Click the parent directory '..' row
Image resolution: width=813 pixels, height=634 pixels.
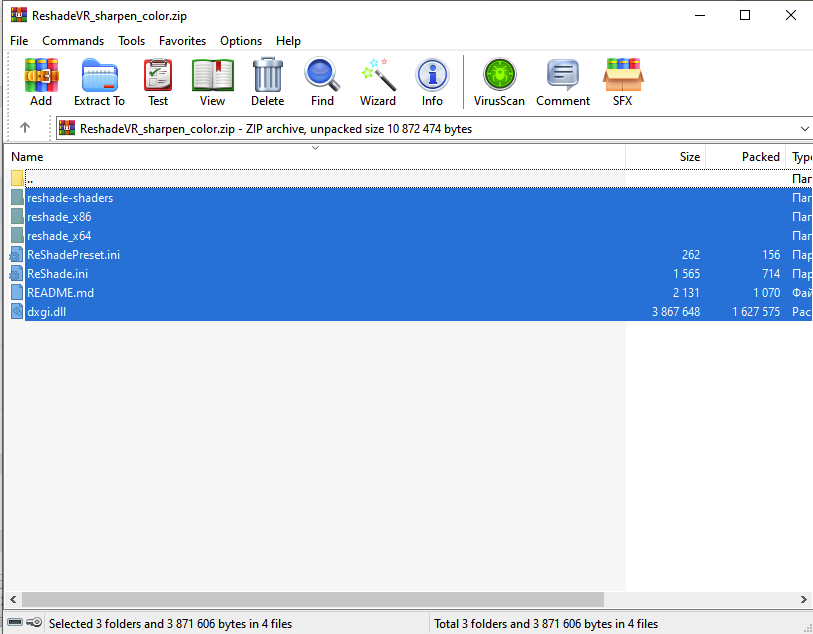pos(418,179)
